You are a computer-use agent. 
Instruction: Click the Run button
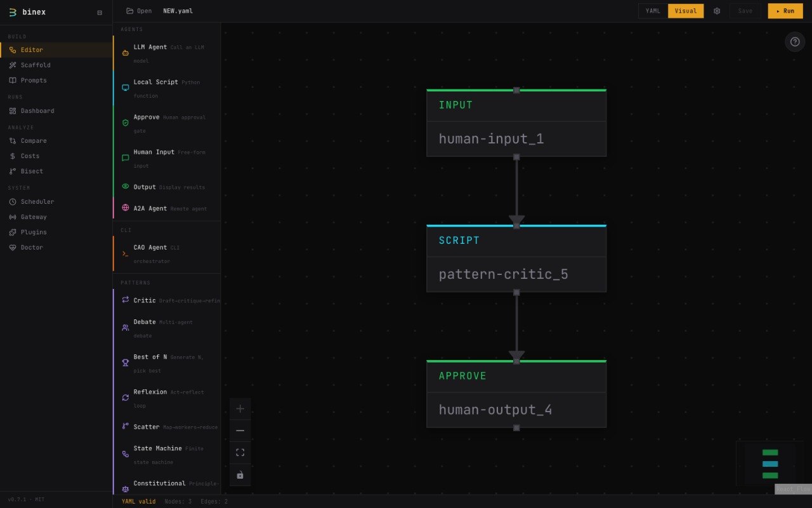coord(785,11)
